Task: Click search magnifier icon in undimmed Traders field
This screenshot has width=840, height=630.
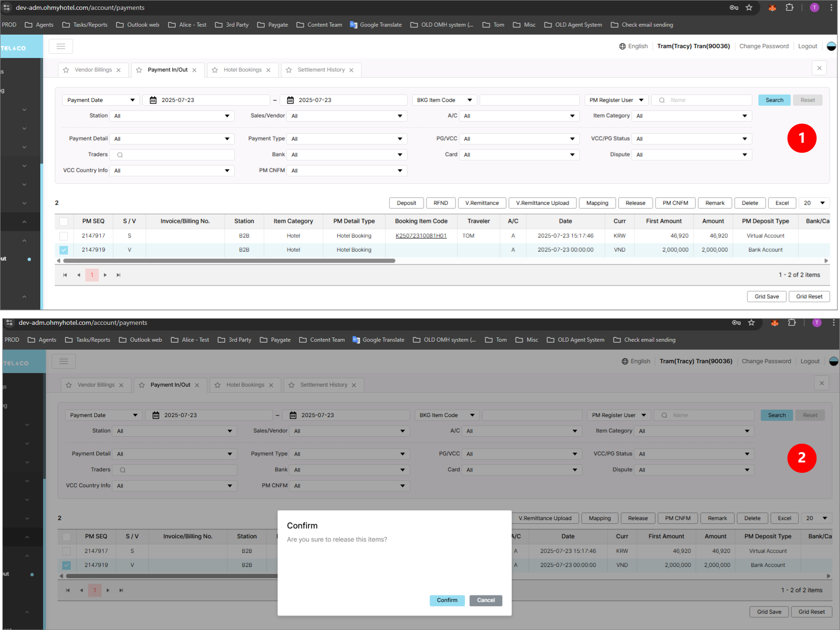Action: coord(120,155)
